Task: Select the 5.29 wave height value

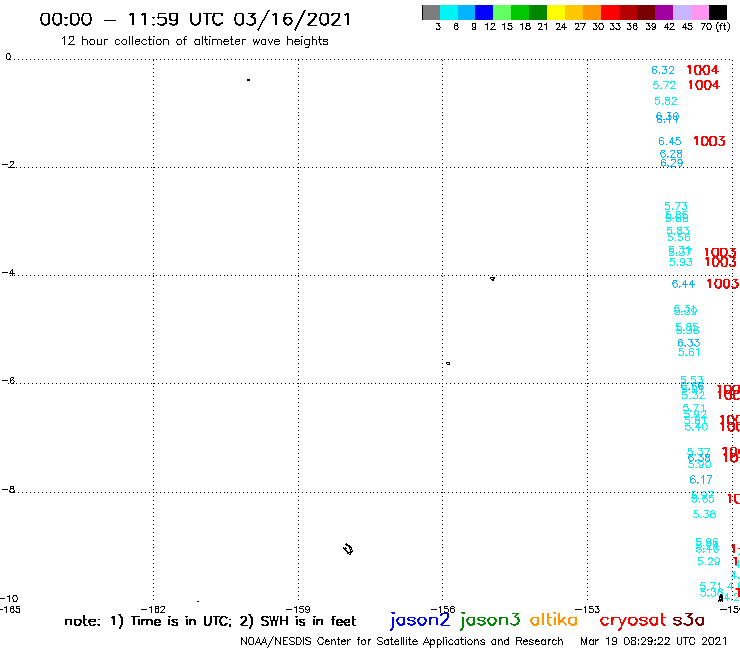Action: pyautogui.click(x=709, y=561)
